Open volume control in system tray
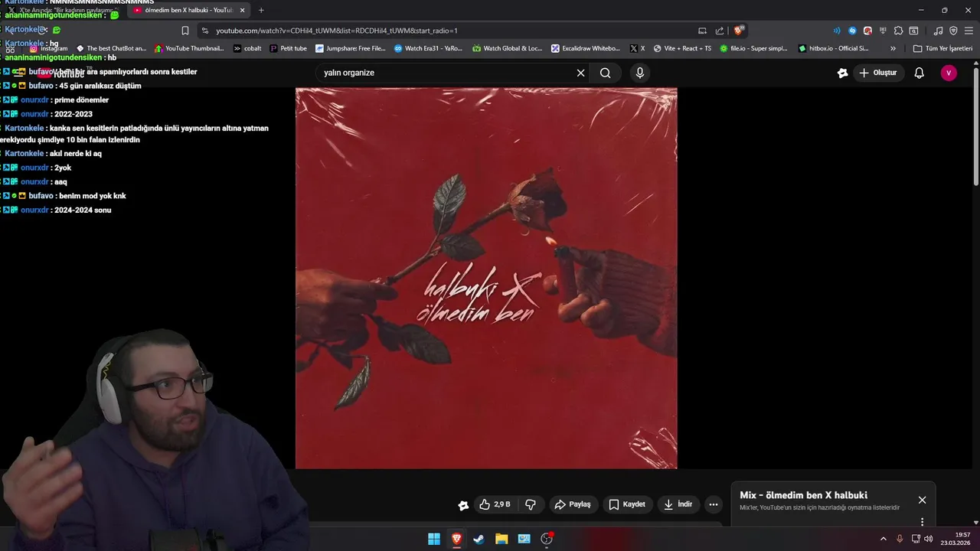The image size is (980, 551). click(x=929, y=539)
